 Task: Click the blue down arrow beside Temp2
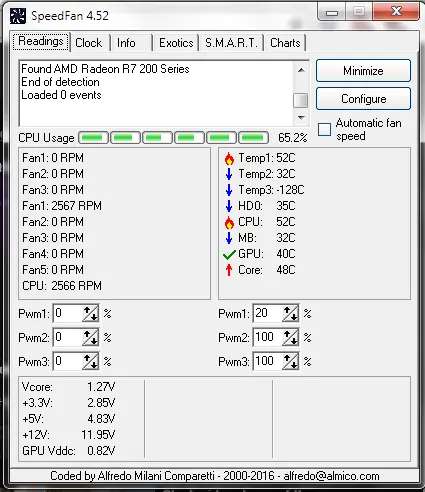tap(229, 174)
